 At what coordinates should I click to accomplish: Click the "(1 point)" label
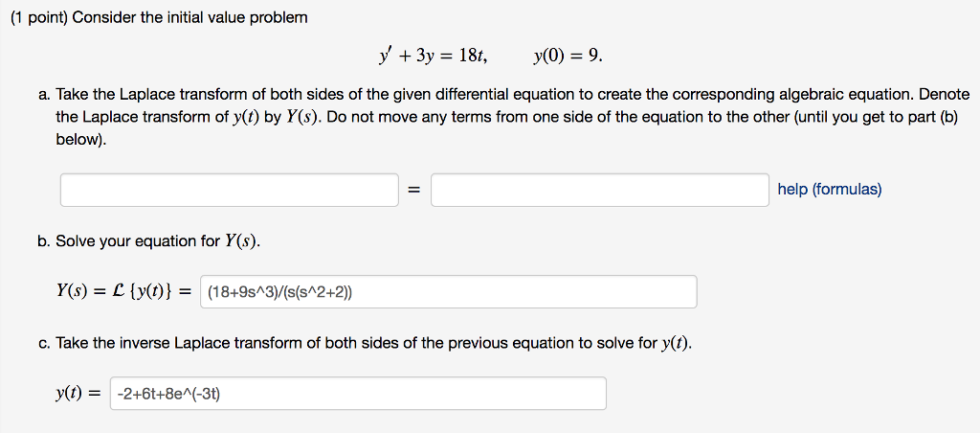[x=38, y=17]
